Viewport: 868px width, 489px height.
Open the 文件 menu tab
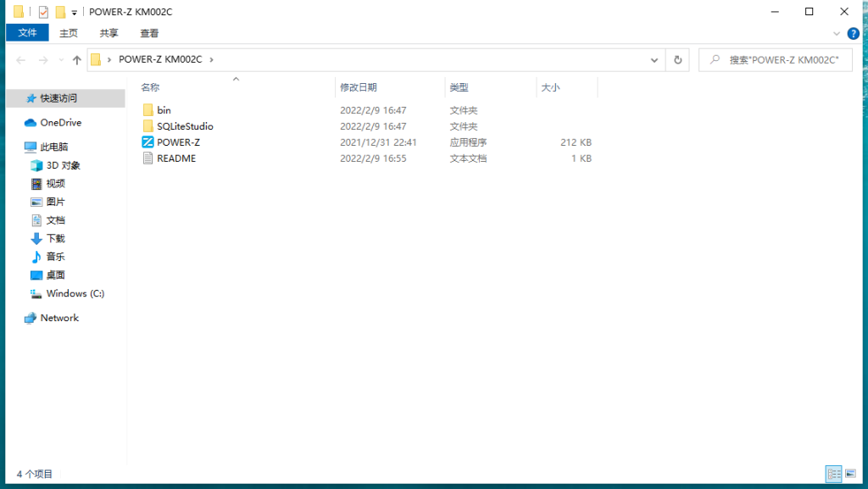point(27,33)
